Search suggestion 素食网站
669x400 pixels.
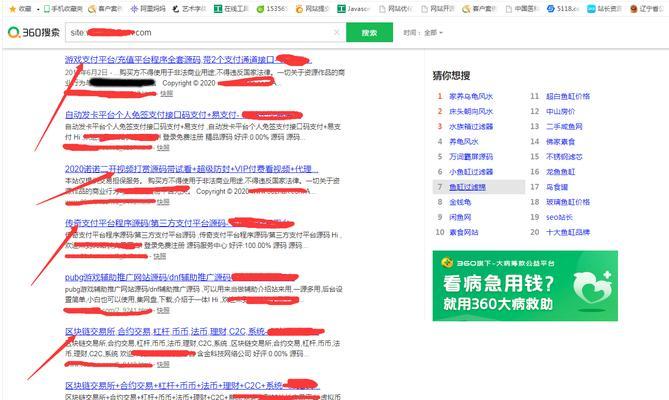click(x=464, y=232)
